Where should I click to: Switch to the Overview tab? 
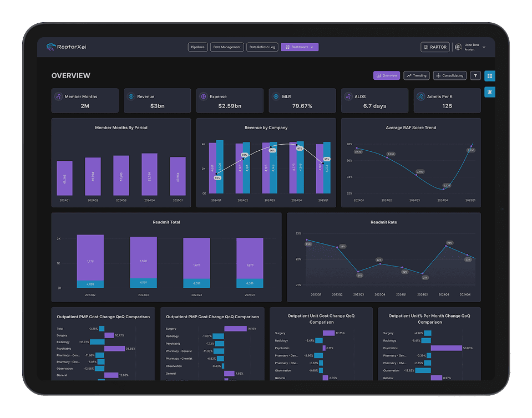(x=387, y=75)
